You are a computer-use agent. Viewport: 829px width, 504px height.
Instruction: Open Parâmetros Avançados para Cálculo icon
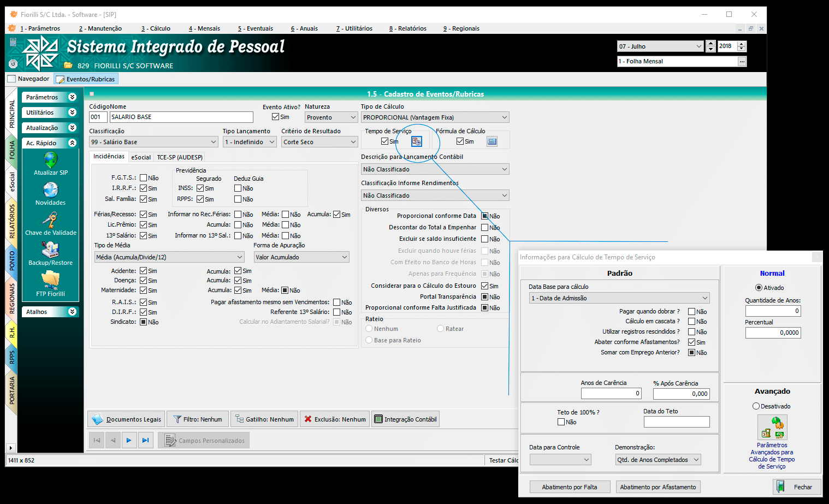pos(772,428)
